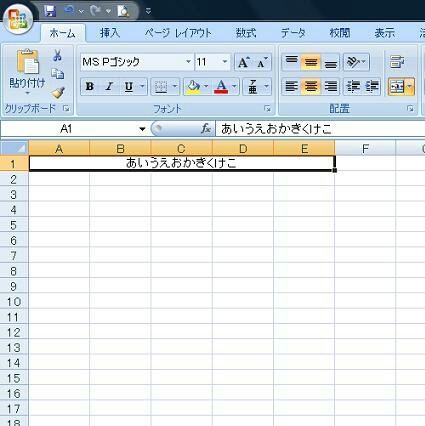Open the font size 11 dropdown
425x426 pixels.
tap(225, 62)
